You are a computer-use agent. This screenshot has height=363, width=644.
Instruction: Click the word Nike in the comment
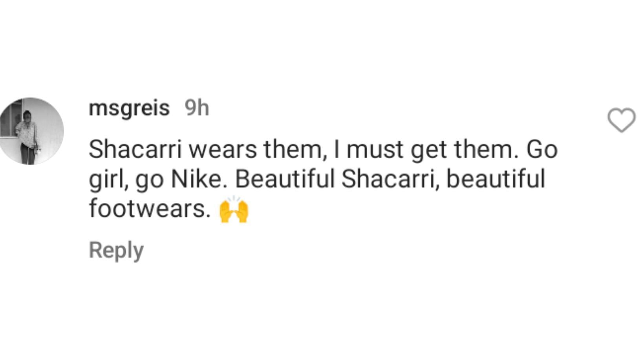pos(199,179)
